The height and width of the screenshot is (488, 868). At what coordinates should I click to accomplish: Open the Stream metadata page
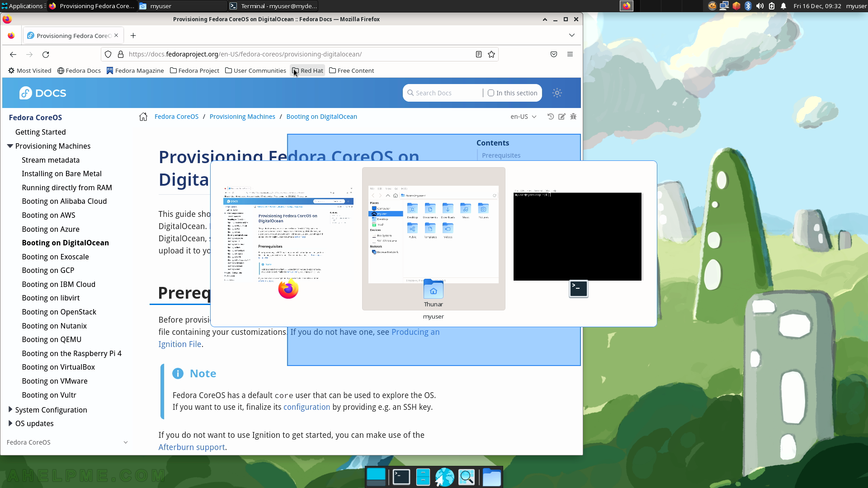(x=51, y=160)
